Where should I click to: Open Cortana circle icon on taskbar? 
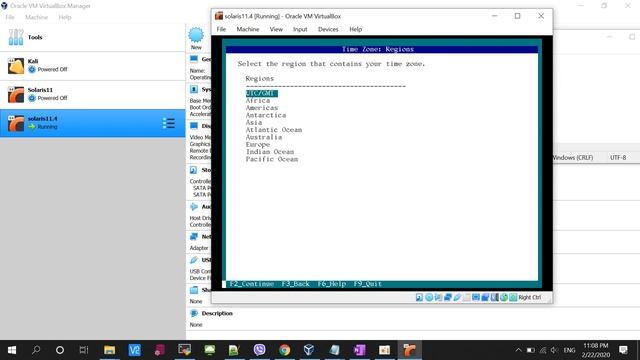coord(60,350)
